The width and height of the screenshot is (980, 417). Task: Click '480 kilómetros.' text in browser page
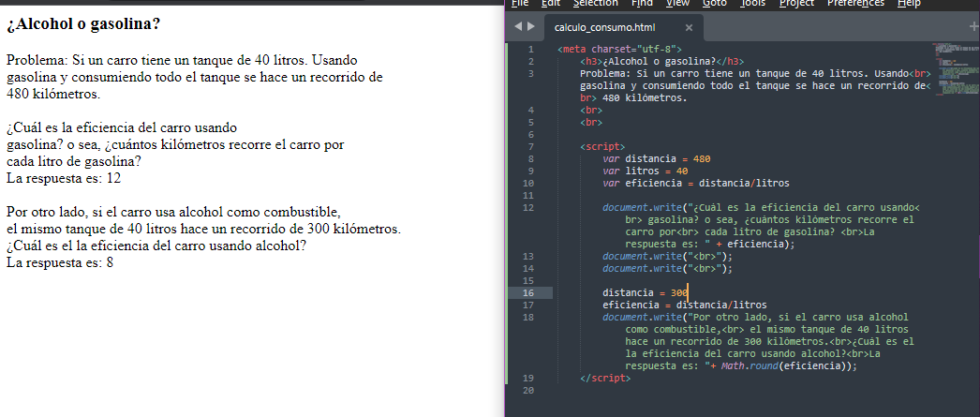[x=53, y=95]
